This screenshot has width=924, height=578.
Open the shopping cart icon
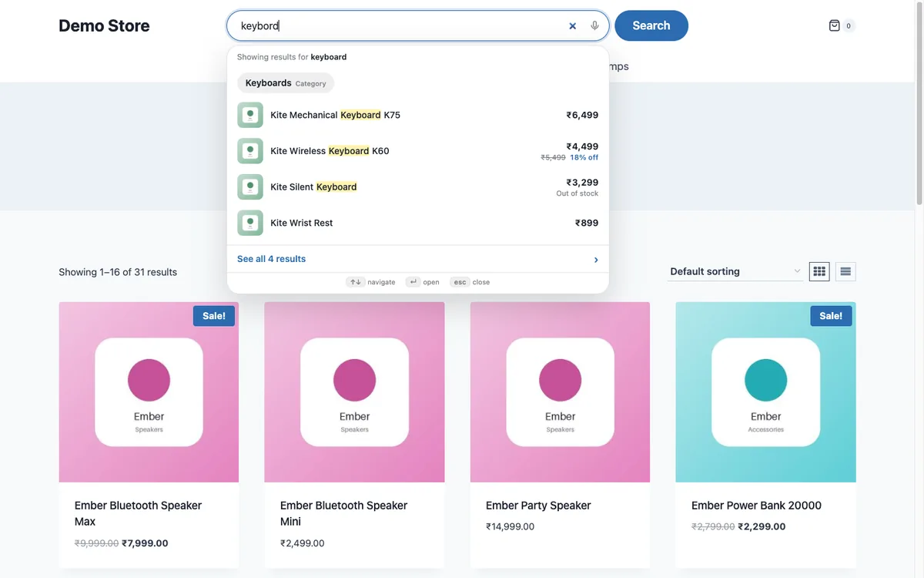click(x=834, y=25)
